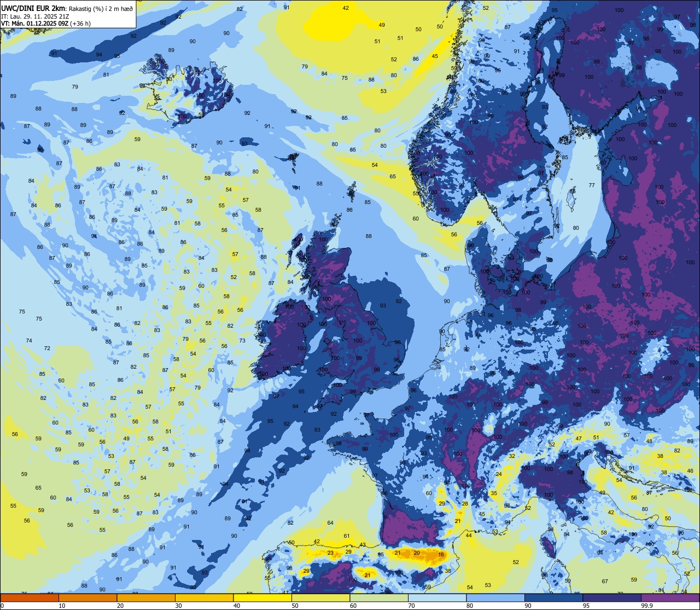Click the value "32" over the Alps
This screenshot has width=700, height=610.
coord(512,456)
